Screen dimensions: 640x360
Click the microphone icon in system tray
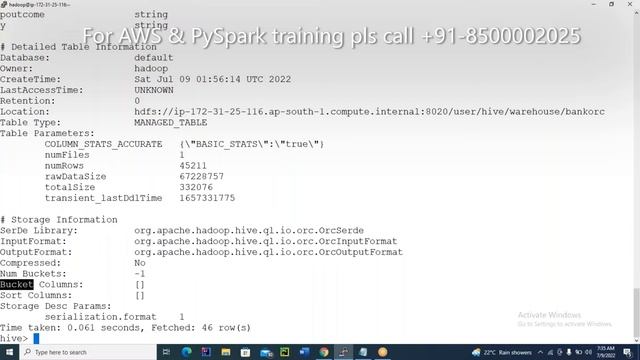(569, 352)
